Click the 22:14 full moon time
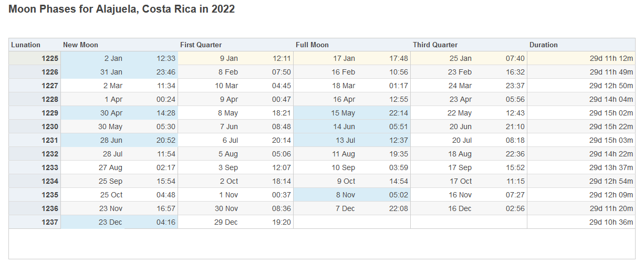The image size is (644, 263). [399, 113]
